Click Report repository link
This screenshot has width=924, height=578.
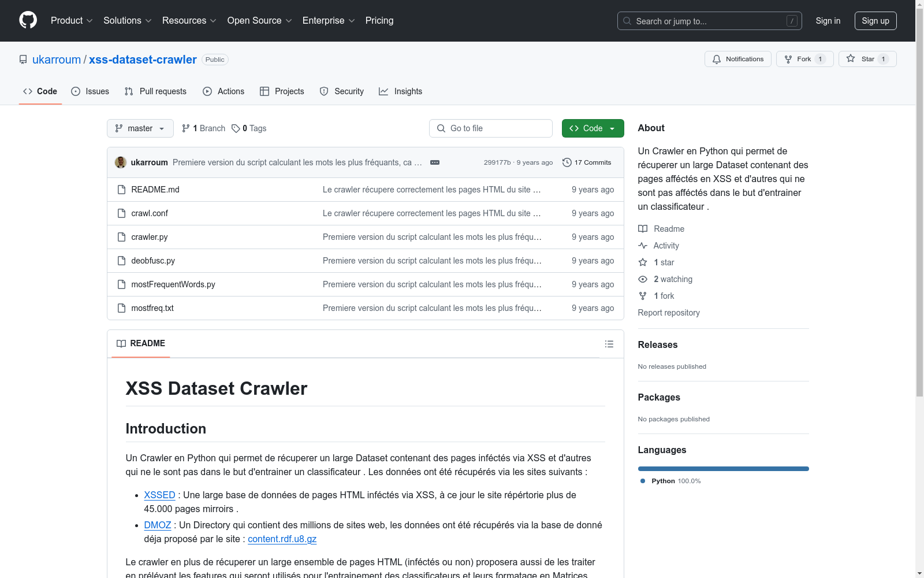(669, 313)
